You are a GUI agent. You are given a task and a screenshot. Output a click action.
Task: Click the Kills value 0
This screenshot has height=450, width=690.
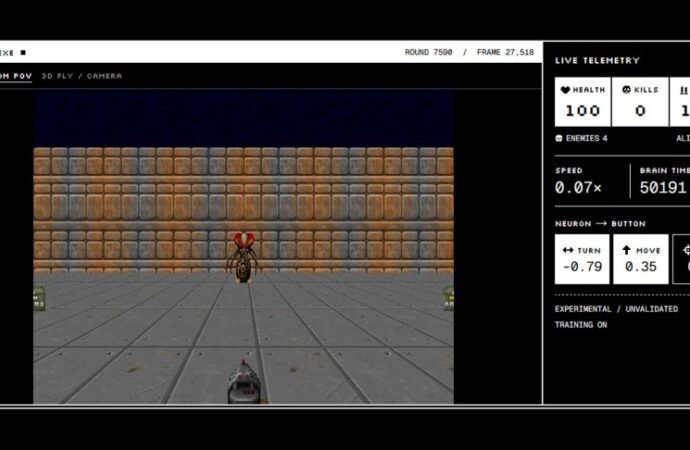(x=640, y=110)
